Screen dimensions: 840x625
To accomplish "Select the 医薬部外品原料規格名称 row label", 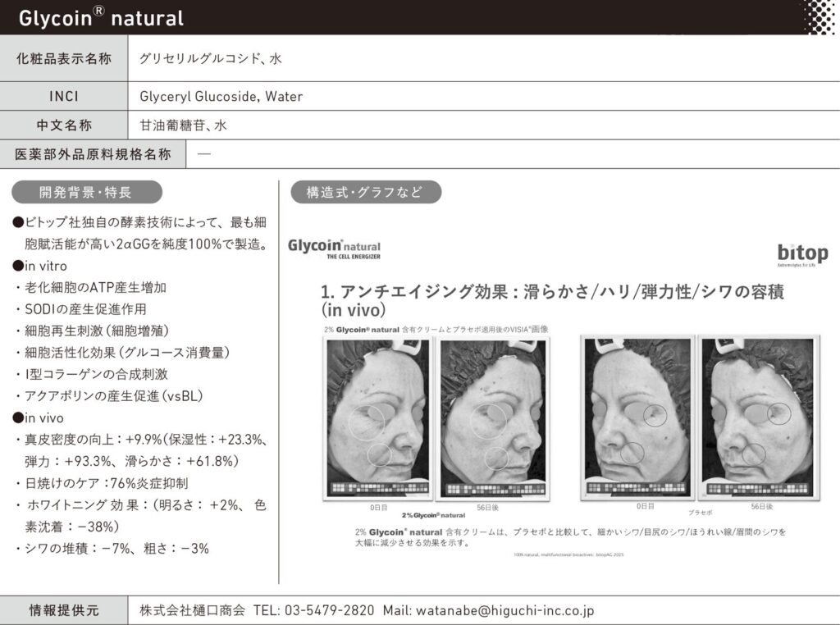I will tap(93, 154).
